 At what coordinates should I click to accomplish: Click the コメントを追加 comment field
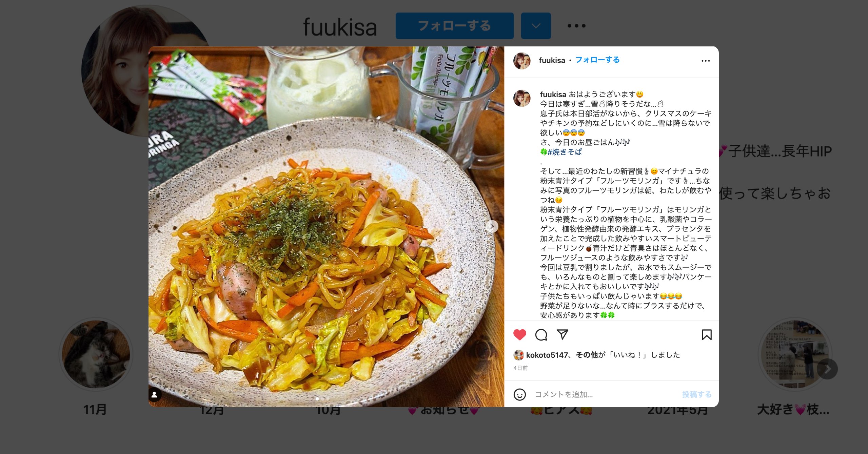point(605,394)
